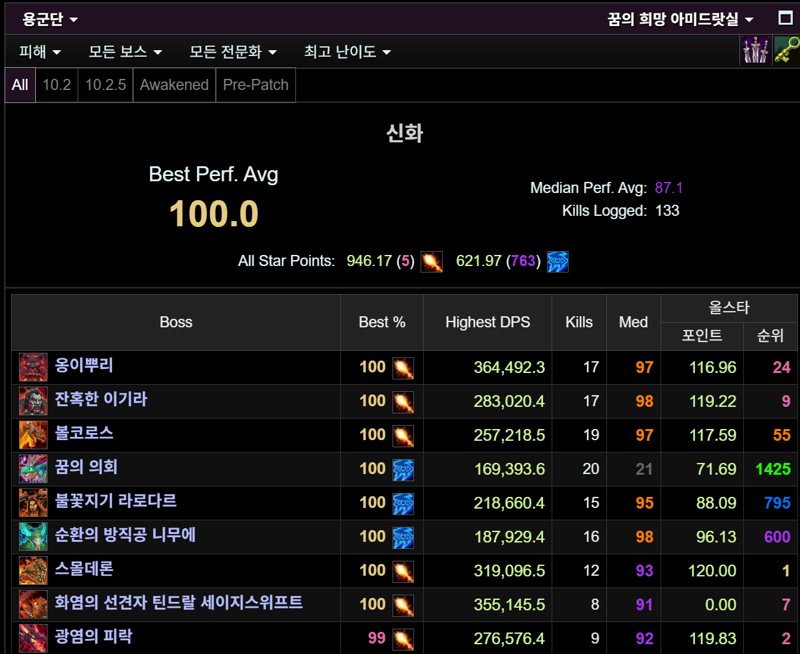This screenshot has width=800, height=654.
Task: Select the raids swords icon
Action: (755, 51)
